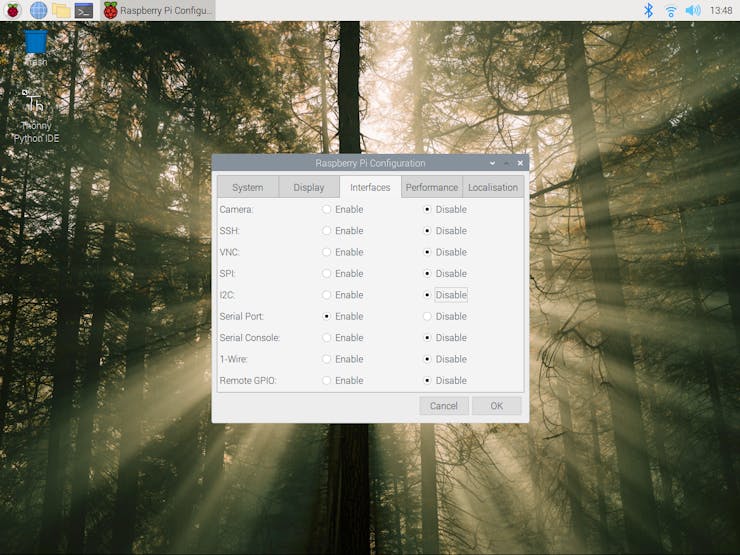
Task: Select the Interfaces tab
Action: [370, 187]
